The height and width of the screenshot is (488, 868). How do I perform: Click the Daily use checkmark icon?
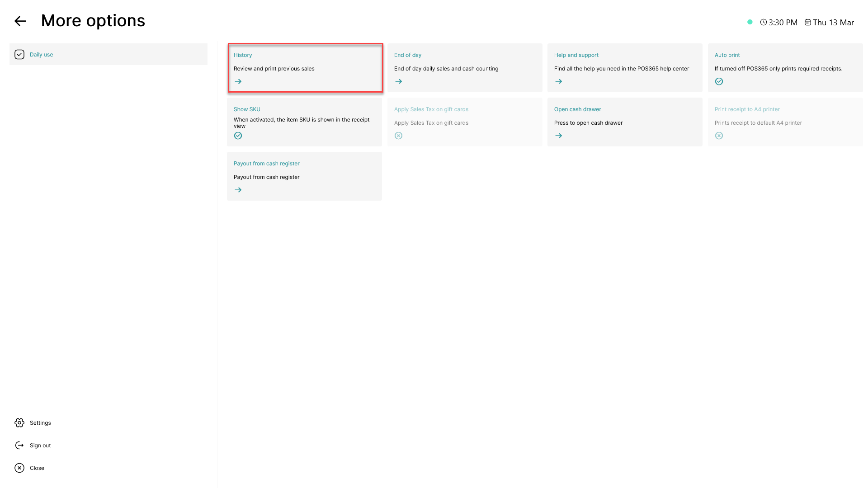click(x=19, y=54)
